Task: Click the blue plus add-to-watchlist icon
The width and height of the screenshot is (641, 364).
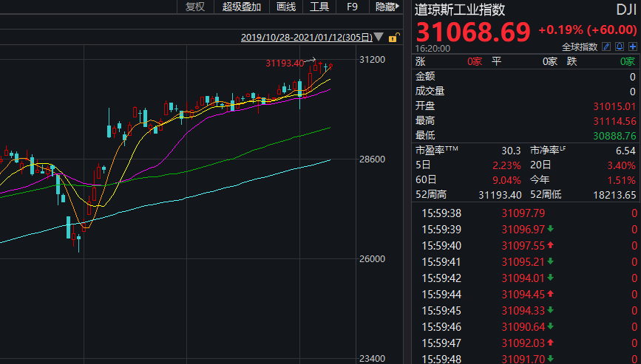Action: [632, 47]
